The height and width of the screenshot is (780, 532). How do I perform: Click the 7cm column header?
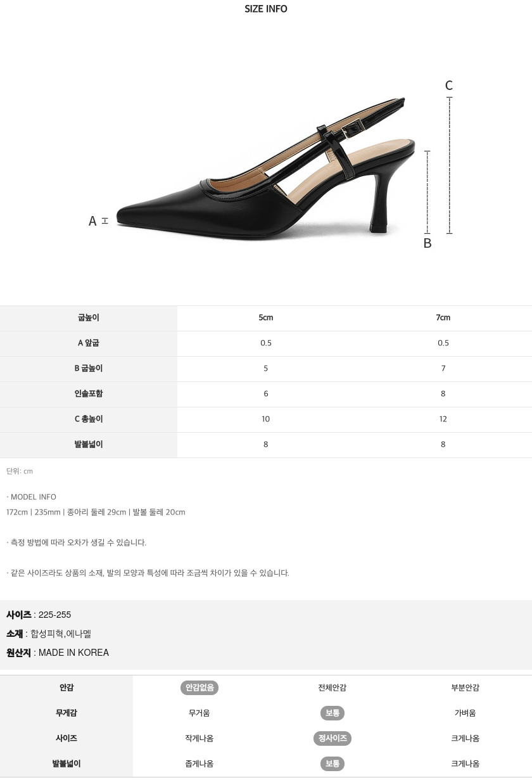(x=443, y=317)
